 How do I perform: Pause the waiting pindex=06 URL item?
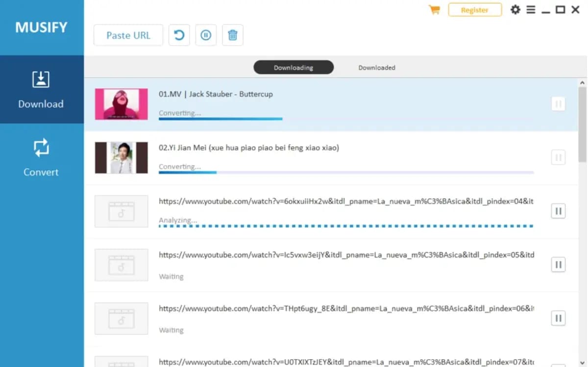pos(558,318)
